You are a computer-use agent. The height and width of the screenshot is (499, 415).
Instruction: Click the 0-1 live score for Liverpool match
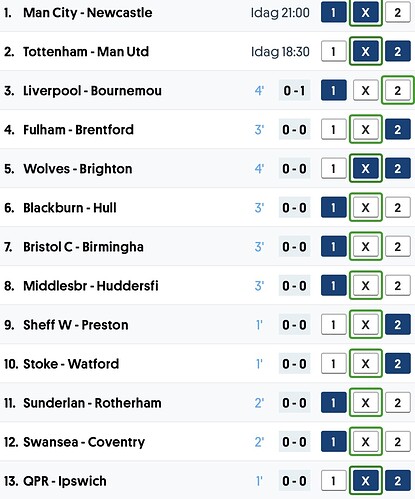point(294,91)
